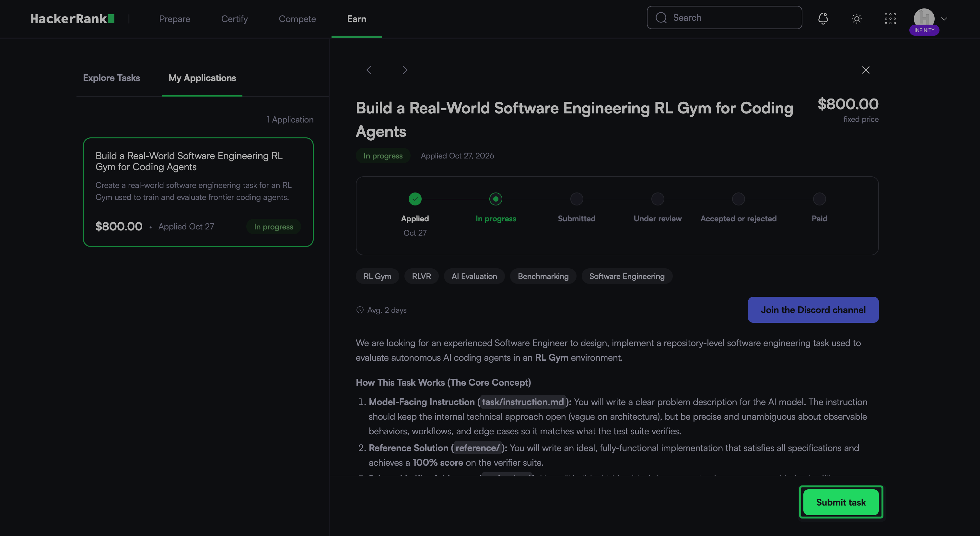This screenshot has width=980, height=536.
Task: Click the RL Gym tag
Action: coord(378,276)
